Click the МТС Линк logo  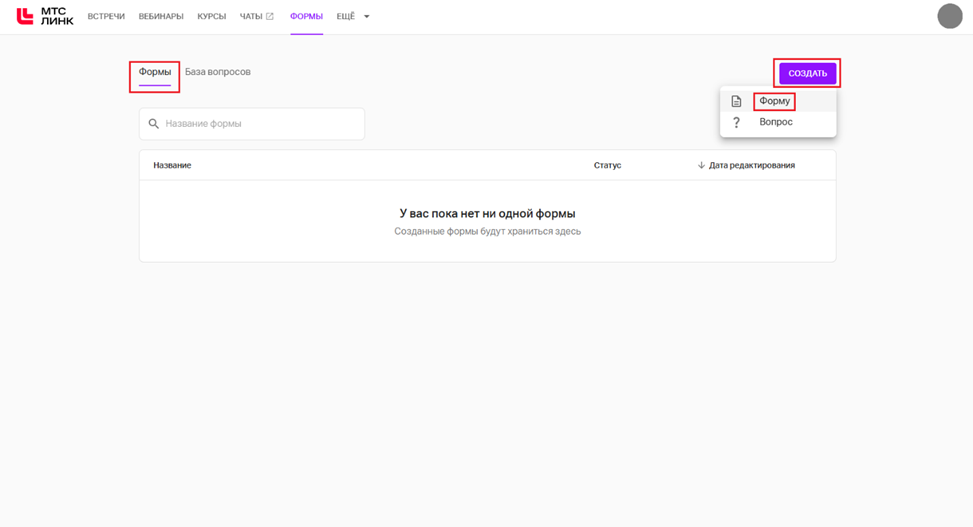click(x=45, y=17)
